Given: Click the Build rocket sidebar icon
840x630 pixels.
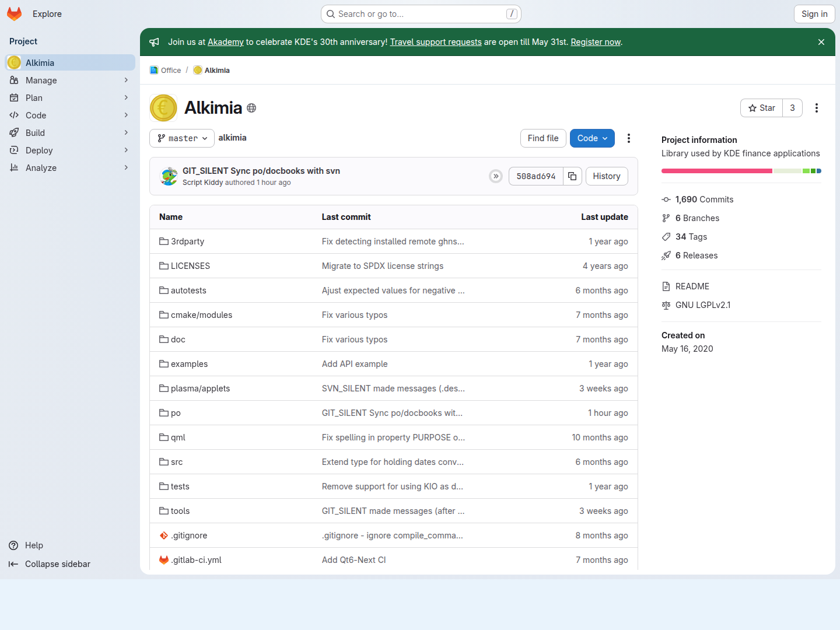Looking at the screenshot, I should click(14, 132).
